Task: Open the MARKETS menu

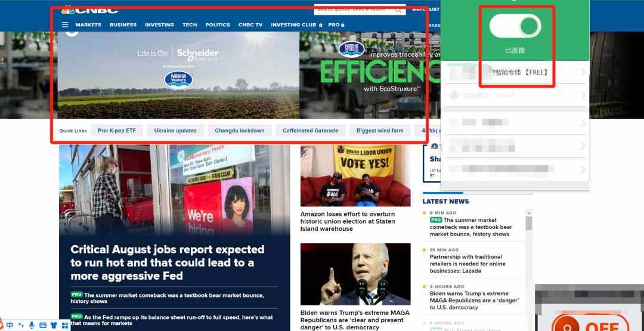Action: pyautogui.click(x=88, y=24)
